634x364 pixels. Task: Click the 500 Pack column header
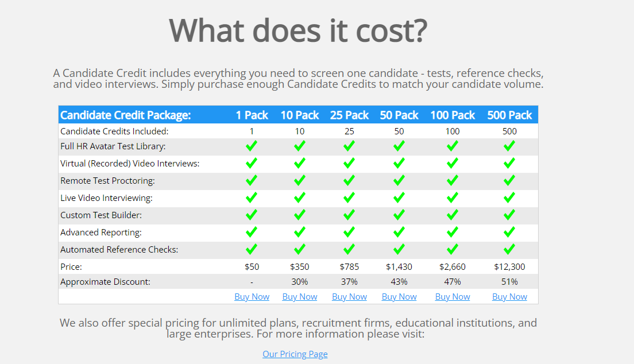click(x=509, y=115)
